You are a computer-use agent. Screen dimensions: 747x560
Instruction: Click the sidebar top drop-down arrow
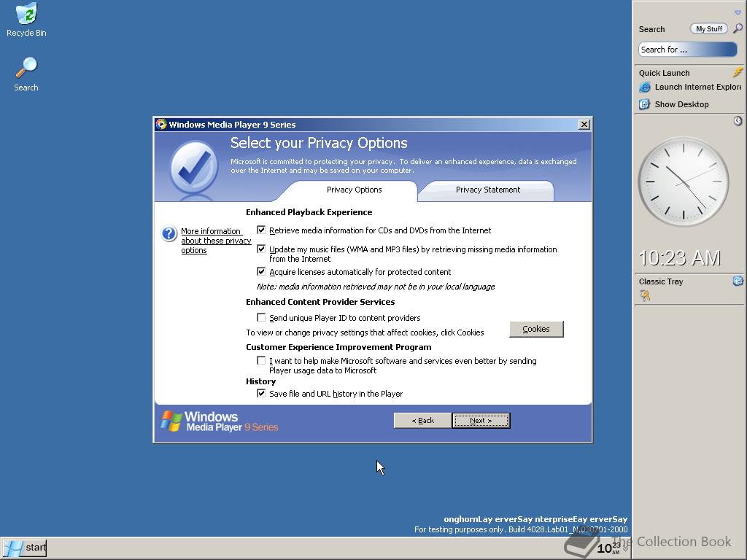[x=738, y=12]
